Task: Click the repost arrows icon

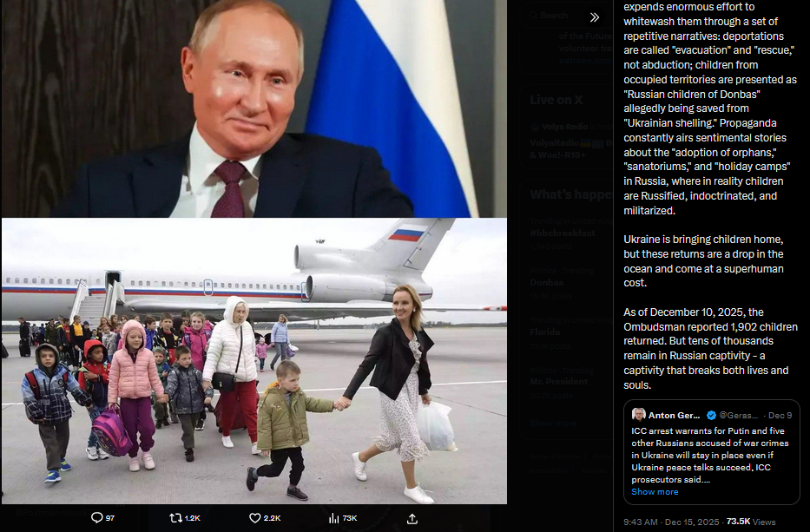Action: pyautogui.click(x=175, y=517)
